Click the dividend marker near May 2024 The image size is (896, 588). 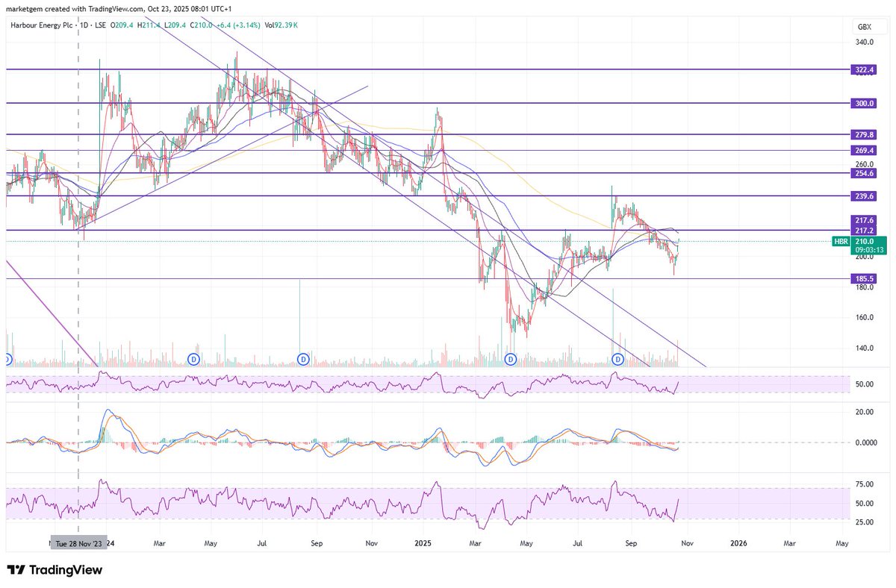point(194,358)
